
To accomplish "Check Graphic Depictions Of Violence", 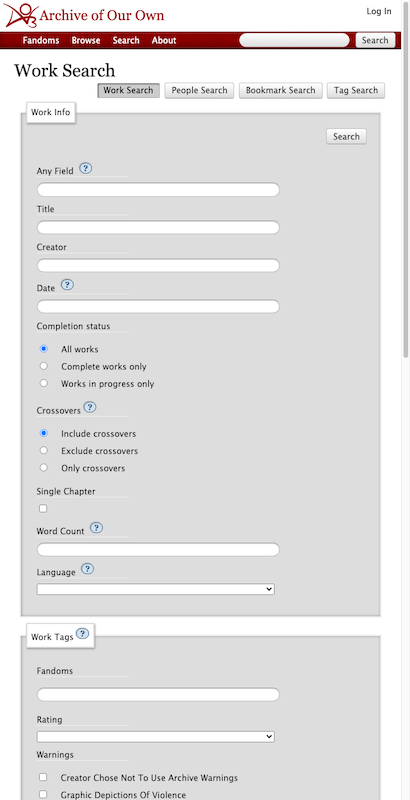I will (x=43, y=794).
